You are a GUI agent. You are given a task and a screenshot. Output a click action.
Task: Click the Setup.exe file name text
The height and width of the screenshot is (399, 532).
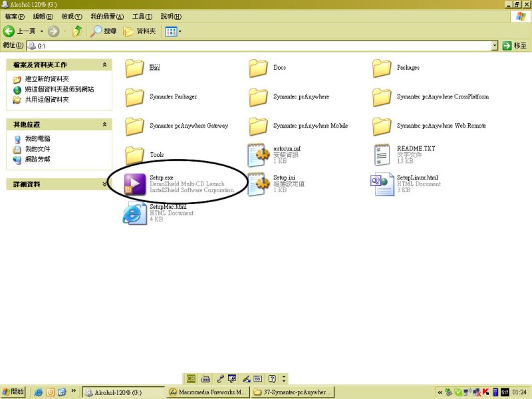pos(162,178)
